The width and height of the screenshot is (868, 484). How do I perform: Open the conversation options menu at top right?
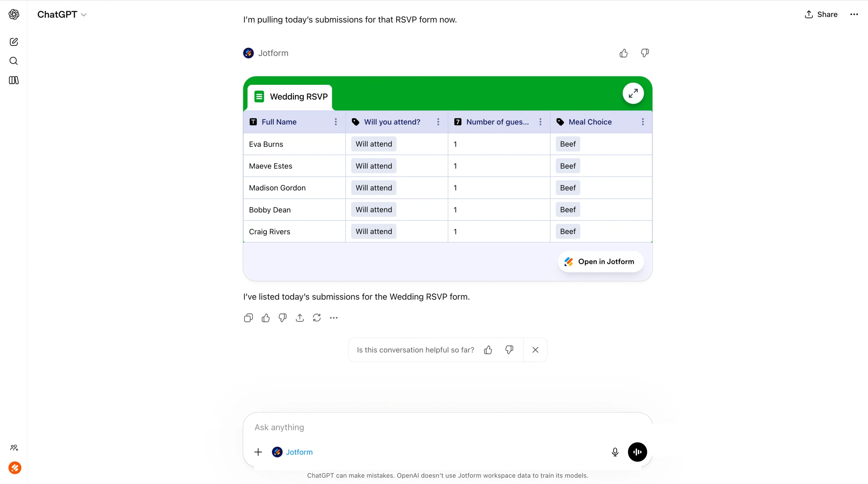pos(854,14)
